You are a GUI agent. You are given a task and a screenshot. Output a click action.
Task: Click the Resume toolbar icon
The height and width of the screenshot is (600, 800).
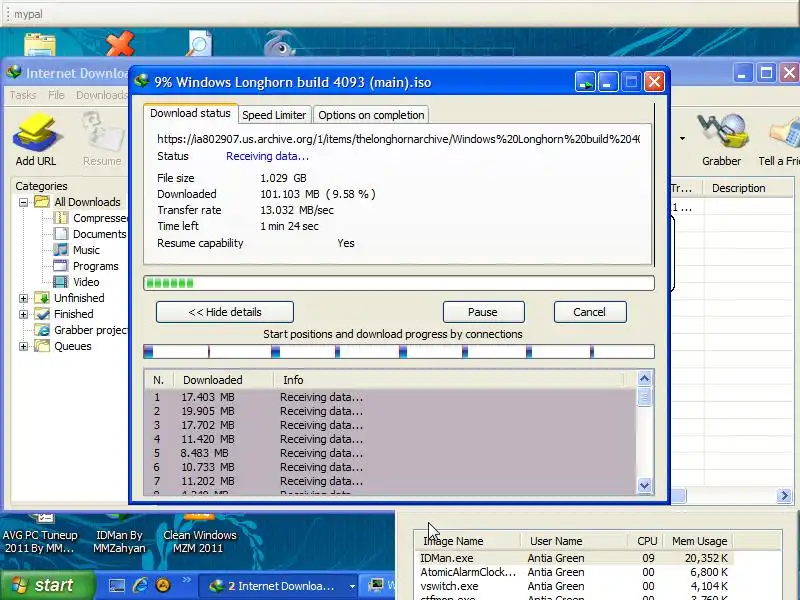point(102,140)
